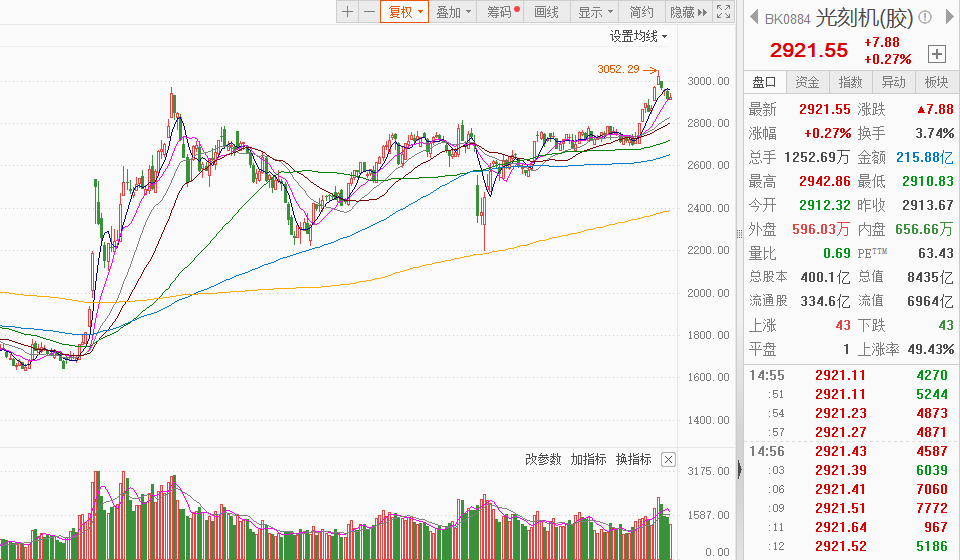
Task: Toggle the 筹码 chip distribution view
Action: [x=502, y=12]
